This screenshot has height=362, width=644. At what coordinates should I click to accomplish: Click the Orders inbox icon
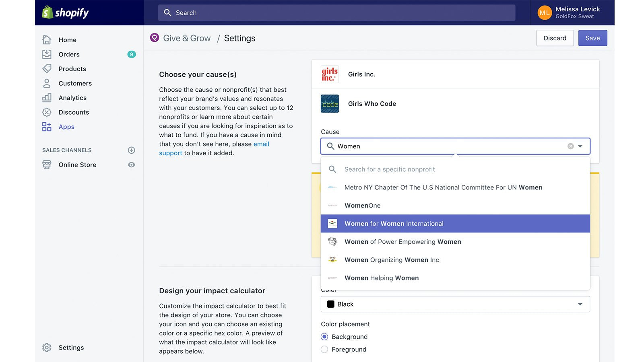(x=47, y=54)
